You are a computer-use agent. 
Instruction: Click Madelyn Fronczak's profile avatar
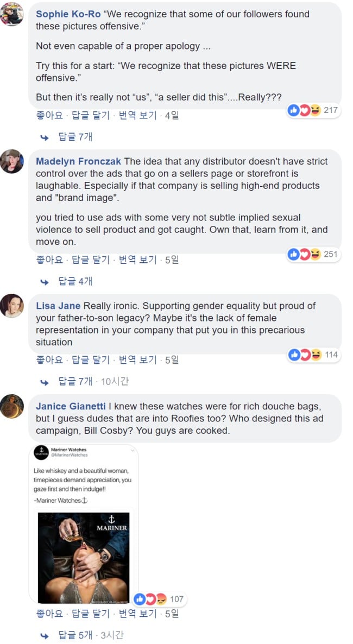(12, 161)
